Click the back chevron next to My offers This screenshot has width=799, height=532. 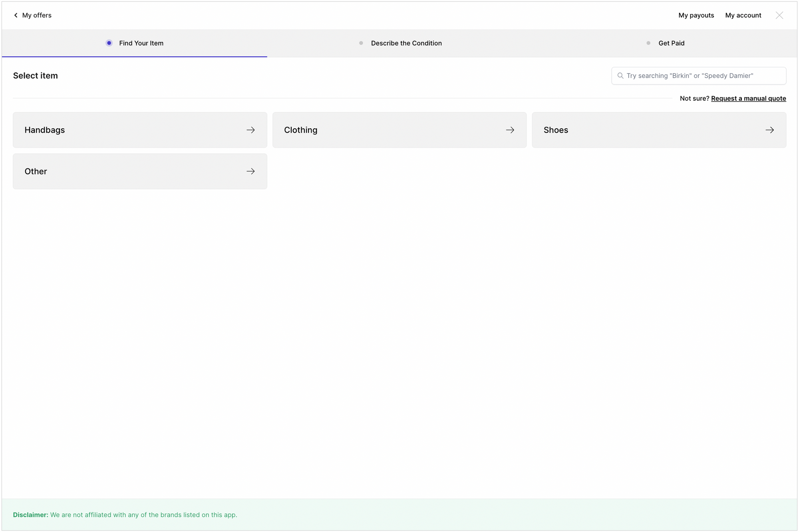pos(16,15)
